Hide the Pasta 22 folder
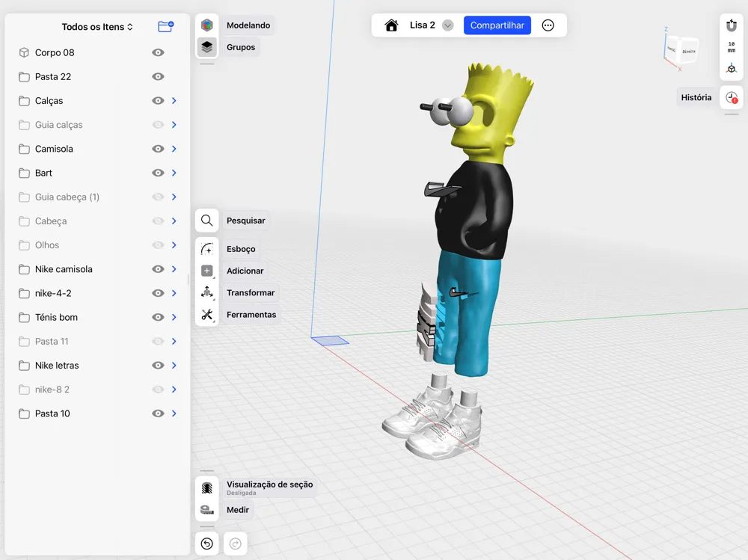 coord(158,76)
